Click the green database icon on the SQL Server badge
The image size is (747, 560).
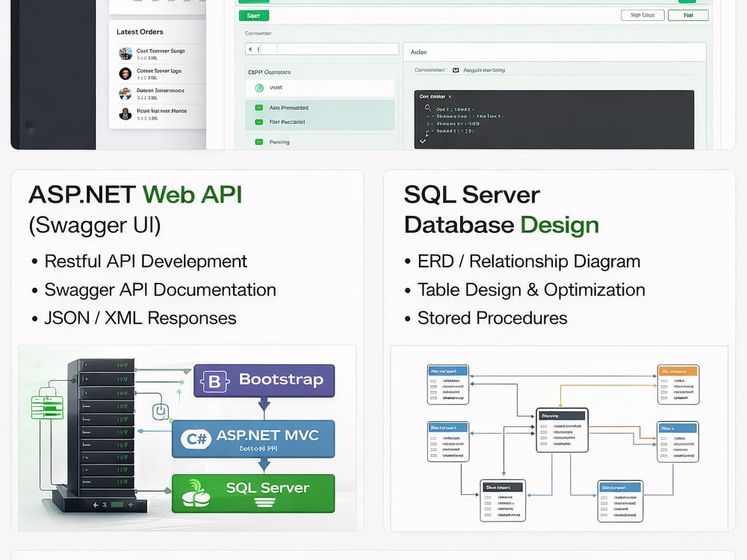[196, 494]
